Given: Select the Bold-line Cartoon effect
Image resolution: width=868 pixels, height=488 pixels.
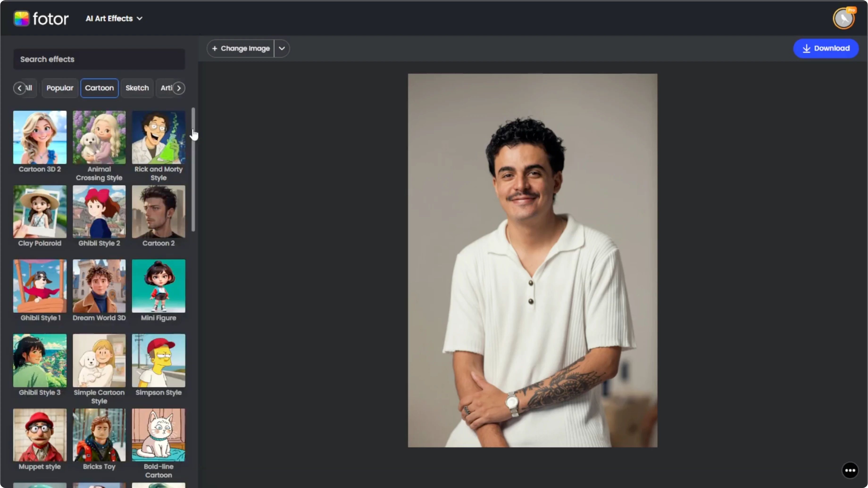Looking at the screenshot, I should 158,435.
